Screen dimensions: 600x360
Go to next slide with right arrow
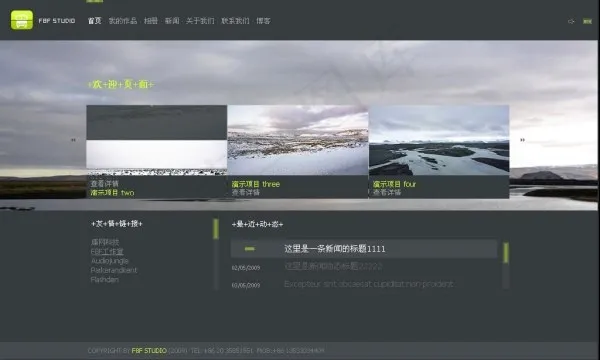pos(522,140)
